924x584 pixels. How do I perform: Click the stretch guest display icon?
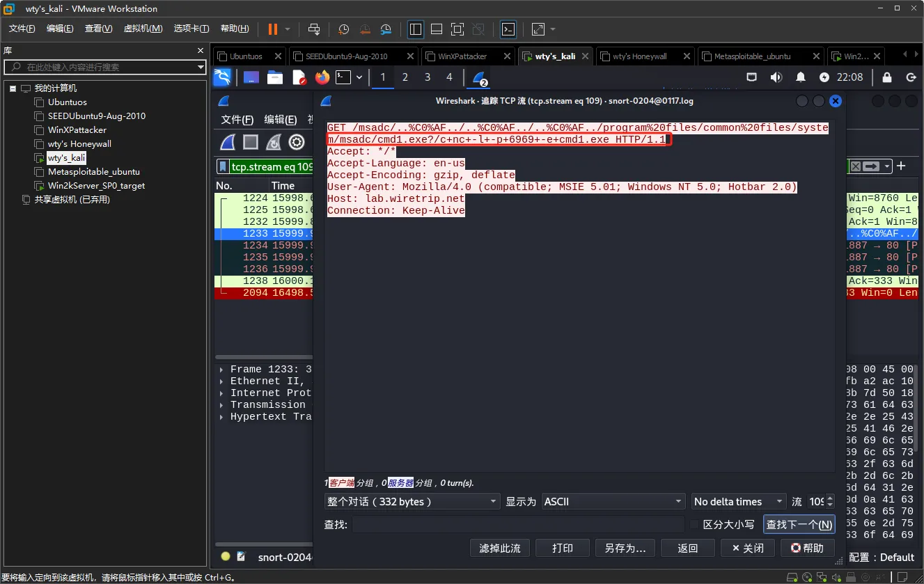pyautogui.click(x=538, y=29)
